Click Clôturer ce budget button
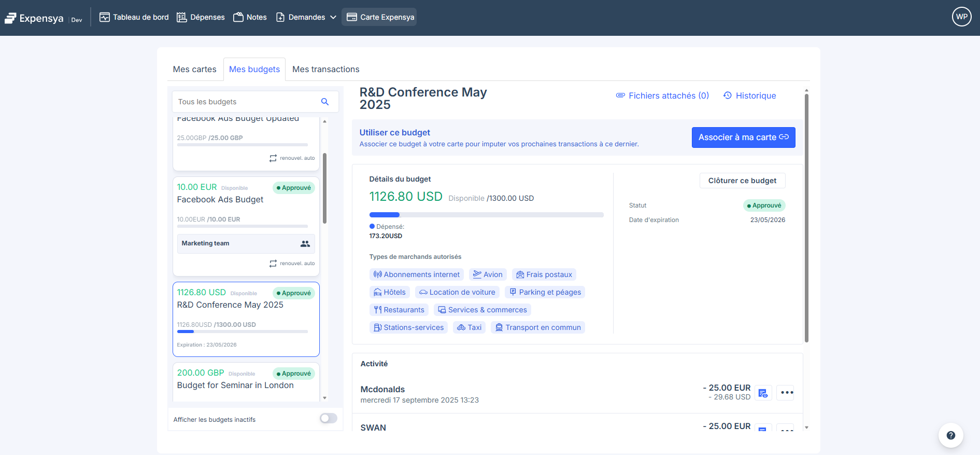This screenshot has width=980, height=455. [x=742, y=181]
